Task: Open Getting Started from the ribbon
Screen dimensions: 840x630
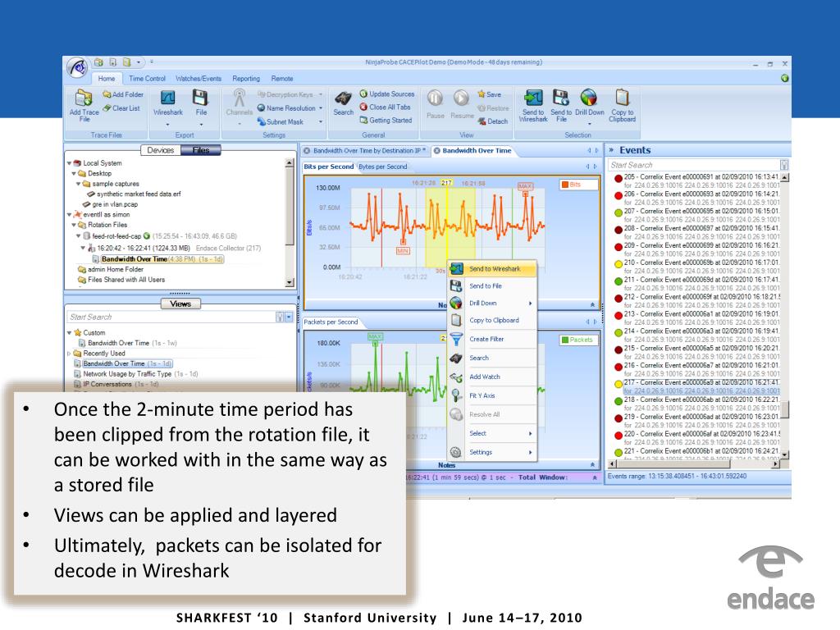Action: tap(386, 121)
